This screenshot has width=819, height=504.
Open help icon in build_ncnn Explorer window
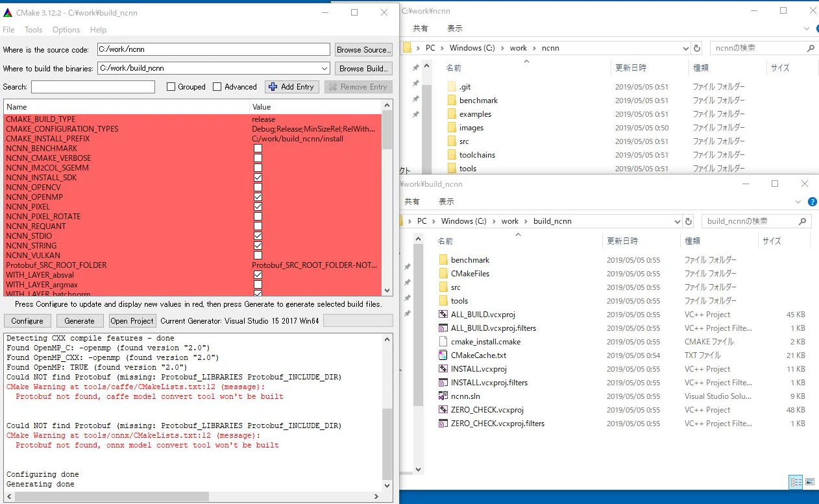[813, 202]
